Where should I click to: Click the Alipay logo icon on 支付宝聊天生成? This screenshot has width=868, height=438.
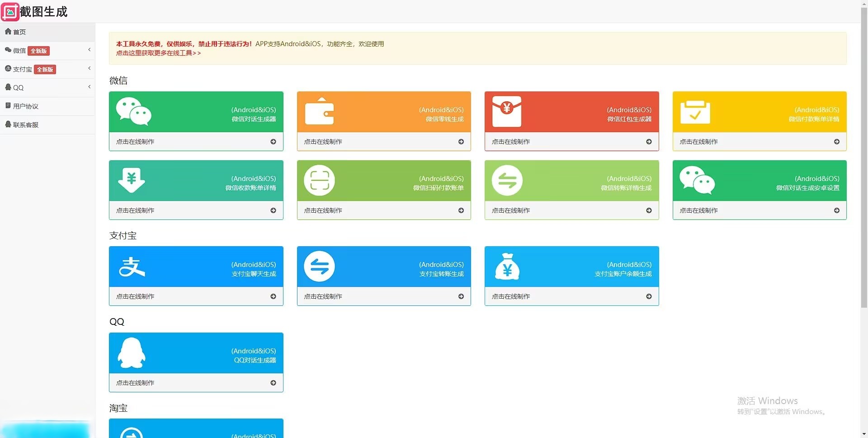[132, 267]
